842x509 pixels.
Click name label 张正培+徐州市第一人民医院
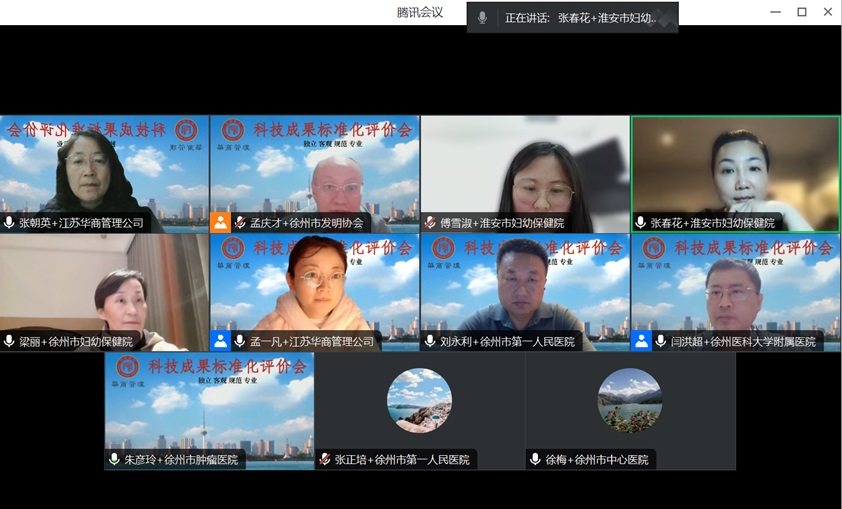[402, 460]
